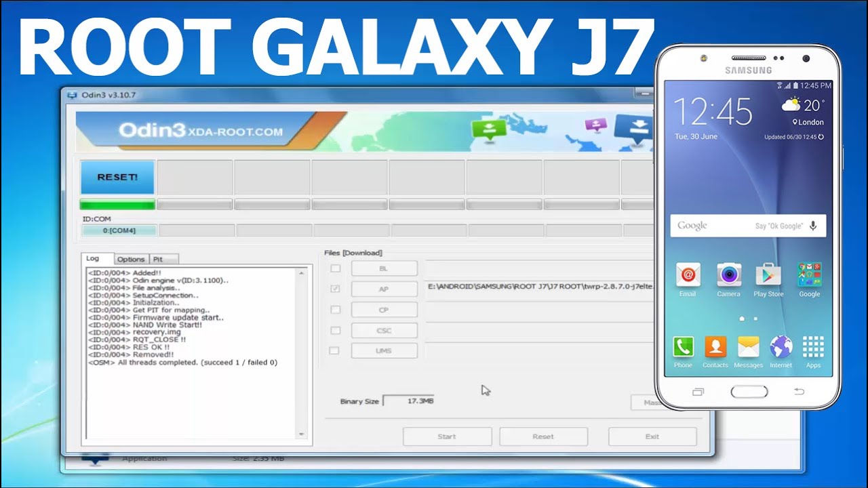868x488 pixels.
Task: Tap the London location label
Action: click(x=808, y=123)
